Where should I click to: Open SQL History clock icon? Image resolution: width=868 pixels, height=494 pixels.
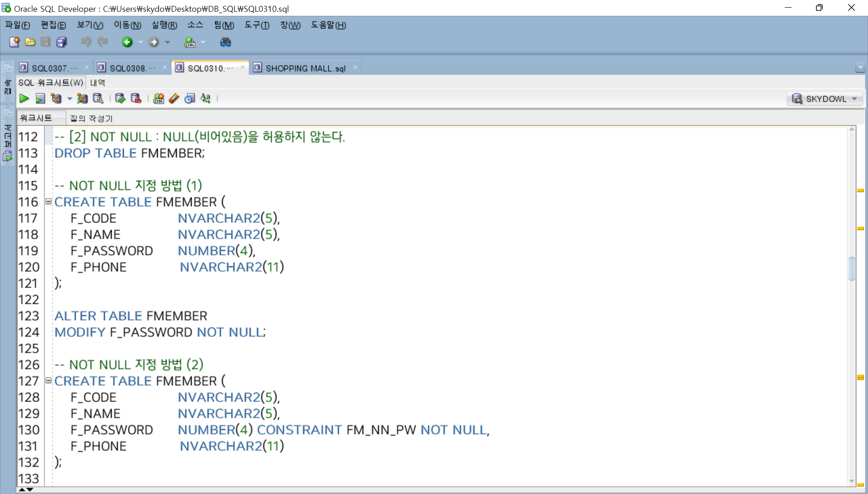coord(190,99)
